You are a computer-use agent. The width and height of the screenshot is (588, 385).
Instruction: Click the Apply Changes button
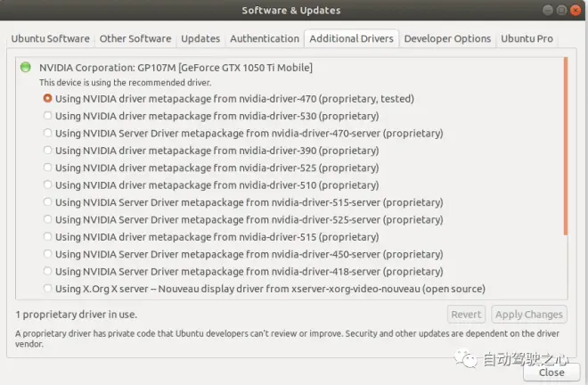[529, 315]
